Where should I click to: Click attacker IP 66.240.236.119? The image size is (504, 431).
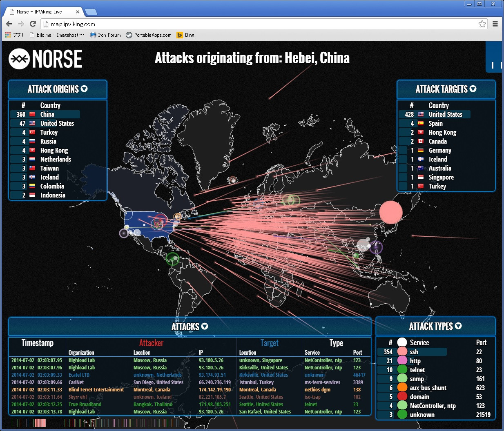coord(215,382)
